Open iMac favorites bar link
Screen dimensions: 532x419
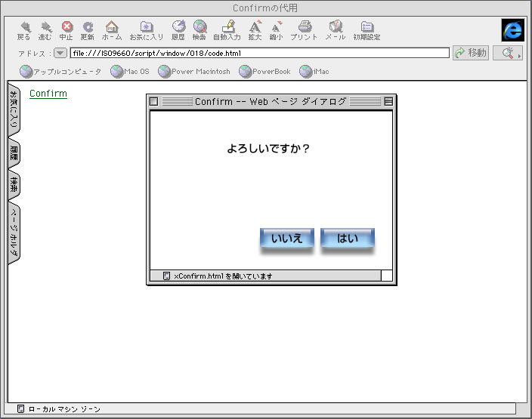[x=314, y=72]
